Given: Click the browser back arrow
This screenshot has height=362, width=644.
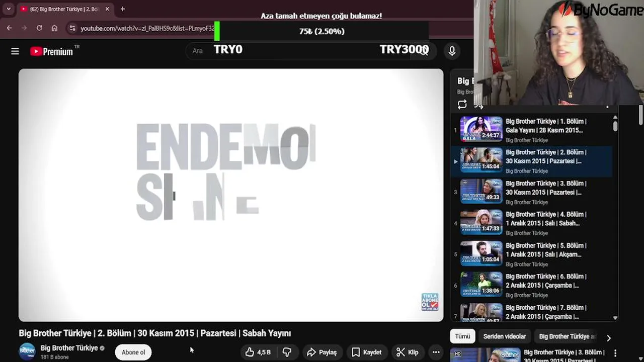Looking at the screenshot, I should 9,28.
